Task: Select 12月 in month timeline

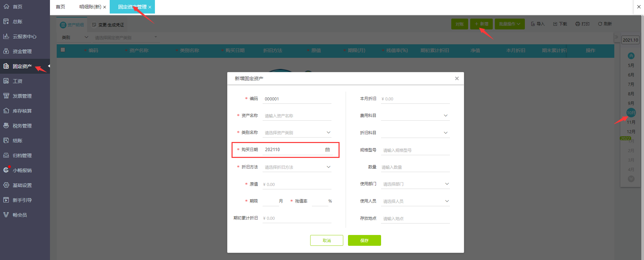Action: [631, 132]
